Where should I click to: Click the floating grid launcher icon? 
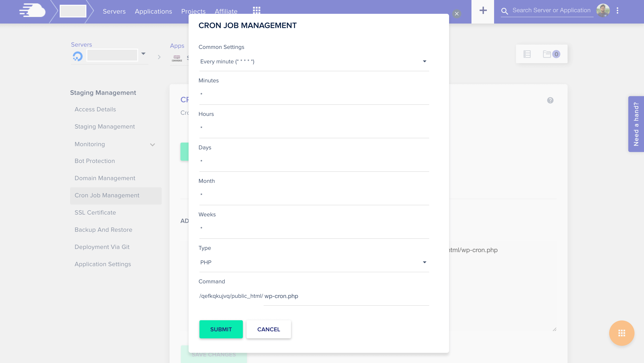pyautogui.click(x=622, y=333)
